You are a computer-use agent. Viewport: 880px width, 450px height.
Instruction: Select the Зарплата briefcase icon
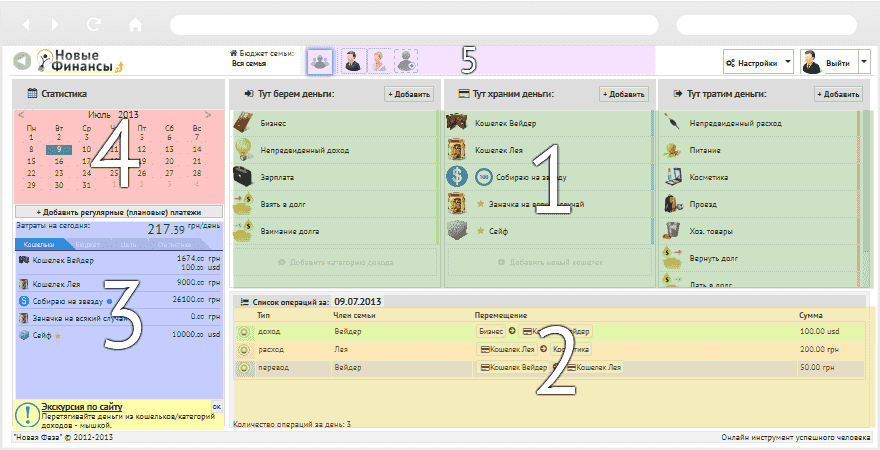click(242, 176)
